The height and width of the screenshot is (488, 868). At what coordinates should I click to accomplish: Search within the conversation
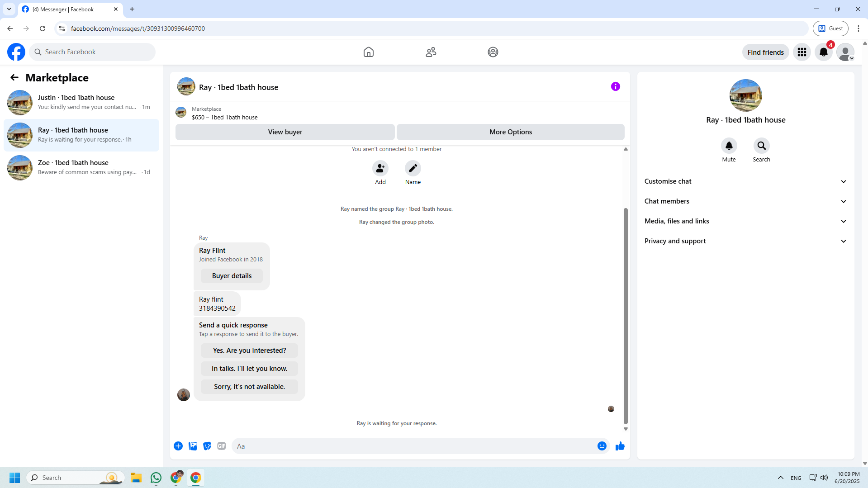(x=762, y=146)
